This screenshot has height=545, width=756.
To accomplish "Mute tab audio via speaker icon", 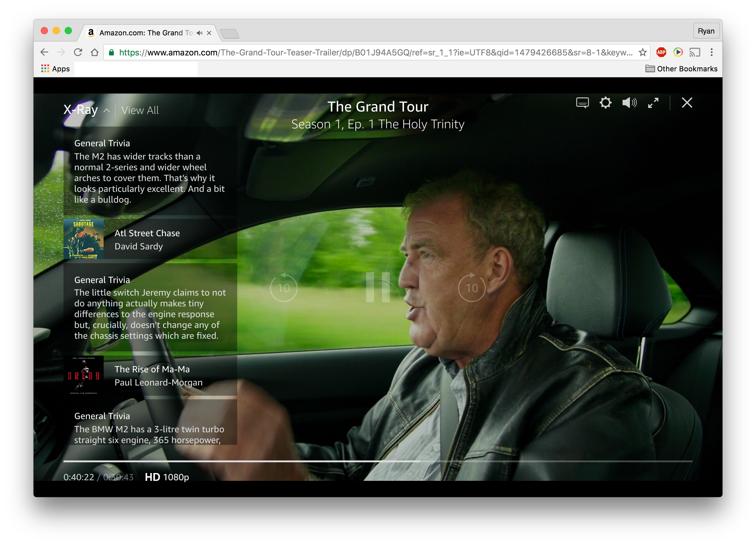I will [199, 33].
